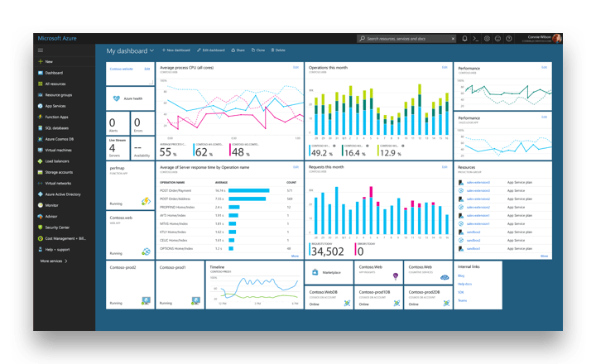Click Edit dashboard in toolbar
This screenshot has height=364, width=596.
coord(211,50)
